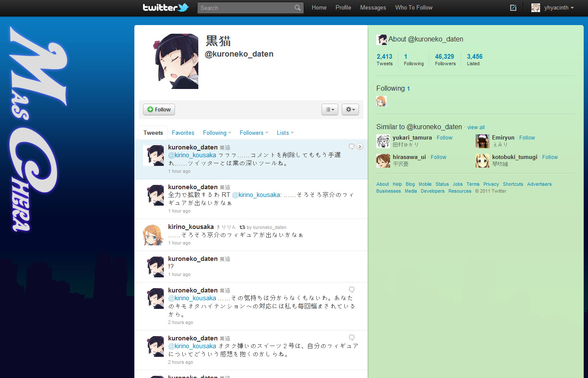588x378 pixels.
Task: Open kirino_kousaka name on the retweeted tweet
Action: coord(191,227)
